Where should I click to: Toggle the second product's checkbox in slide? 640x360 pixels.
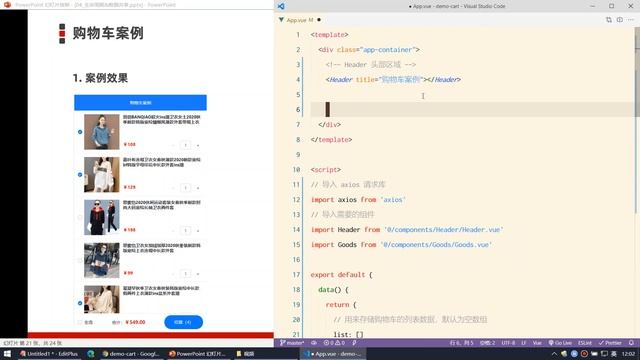80,175
